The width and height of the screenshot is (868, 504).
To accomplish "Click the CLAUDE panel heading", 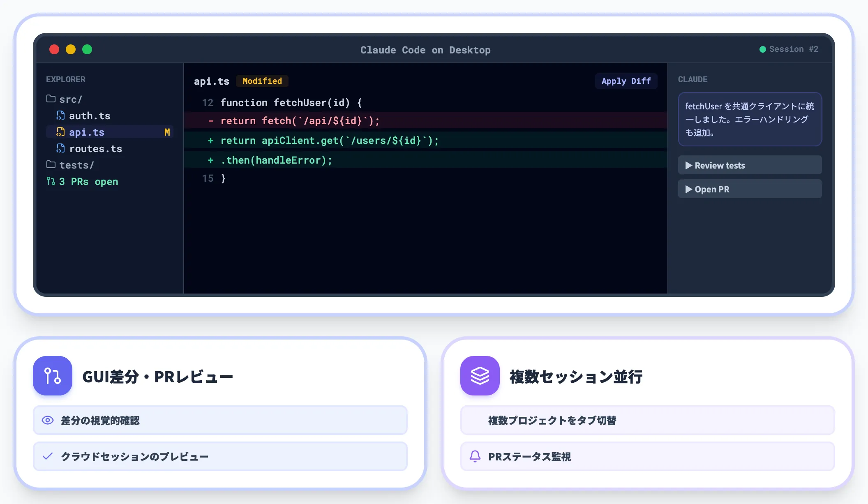I will [x=693, y=79].
